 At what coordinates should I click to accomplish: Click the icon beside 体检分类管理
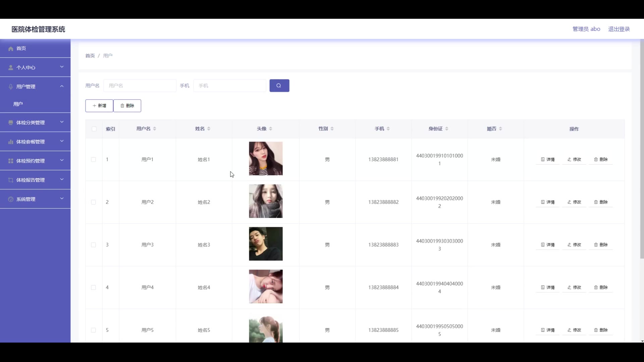tap(11, 123)
